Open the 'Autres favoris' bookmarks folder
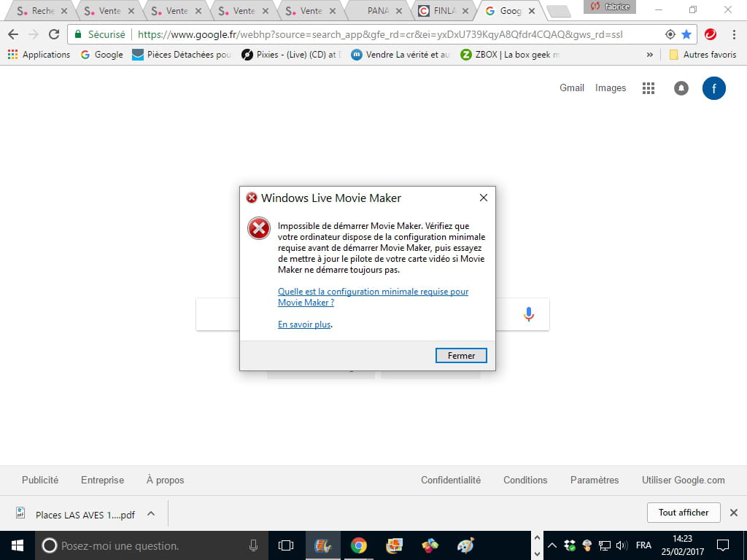The height and width of the screenshot is (560, 747). click(x=703, y=55)
